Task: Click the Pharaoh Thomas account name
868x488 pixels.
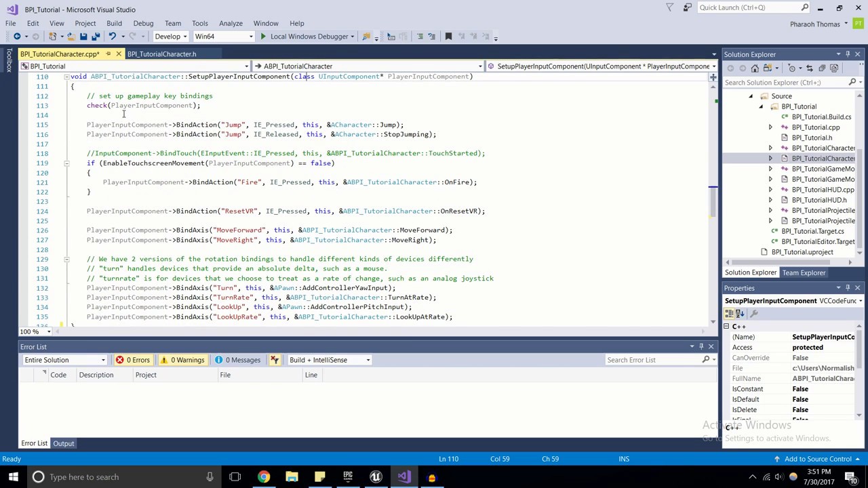Action: click(814, 24)
